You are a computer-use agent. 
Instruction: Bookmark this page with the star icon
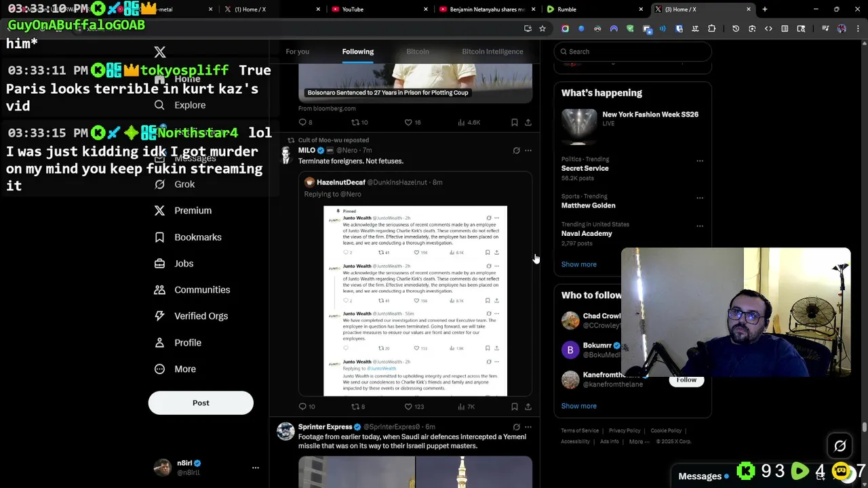(542, 28)
